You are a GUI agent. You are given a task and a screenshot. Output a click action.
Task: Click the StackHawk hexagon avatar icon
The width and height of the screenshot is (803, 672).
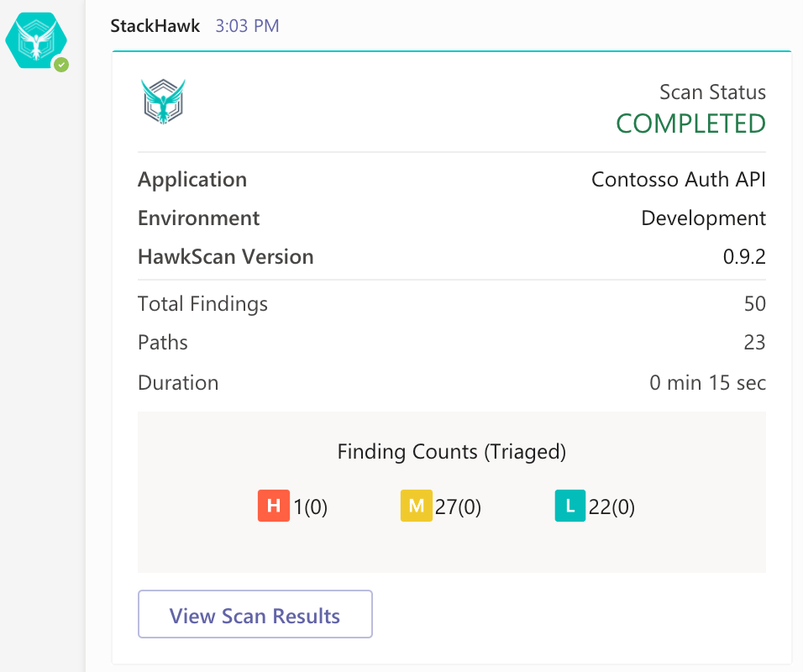pyautogui.click(x=36, y=40)
